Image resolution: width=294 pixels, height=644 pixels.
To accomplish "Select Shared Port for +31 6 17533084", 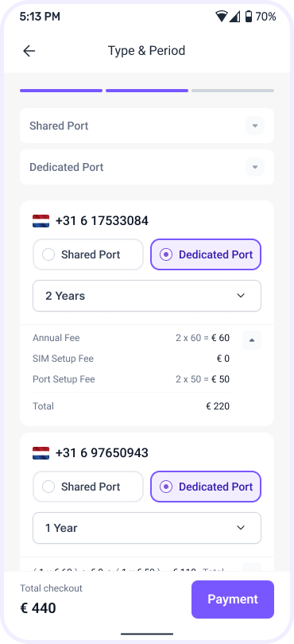I will (88, 254).
